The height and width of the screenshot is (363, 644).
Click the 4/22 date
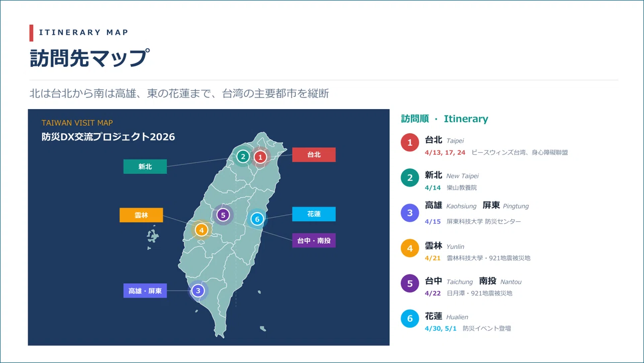[x=433, y=293]
